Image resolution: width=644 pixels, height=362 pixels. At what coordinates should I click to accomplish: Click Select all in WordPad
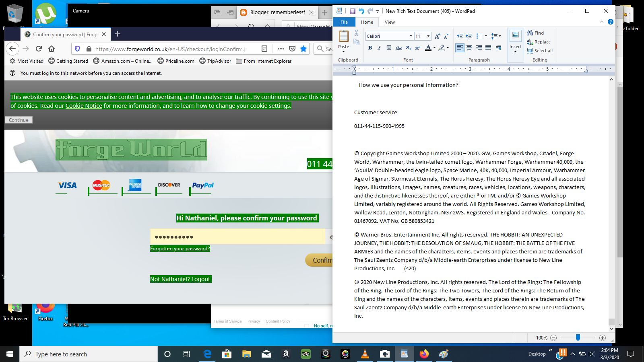(540, 51)
